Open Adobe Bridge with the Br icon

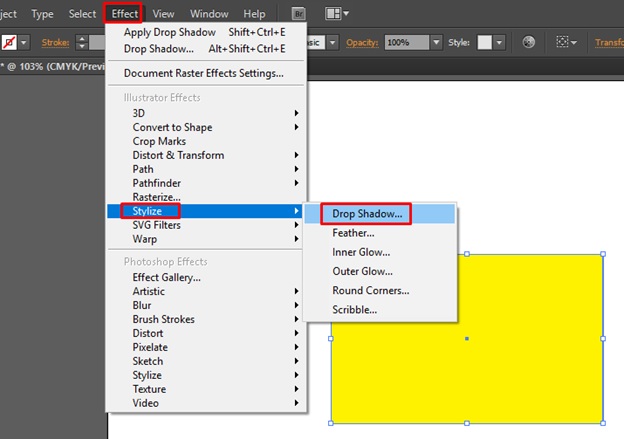coord(300,14)
